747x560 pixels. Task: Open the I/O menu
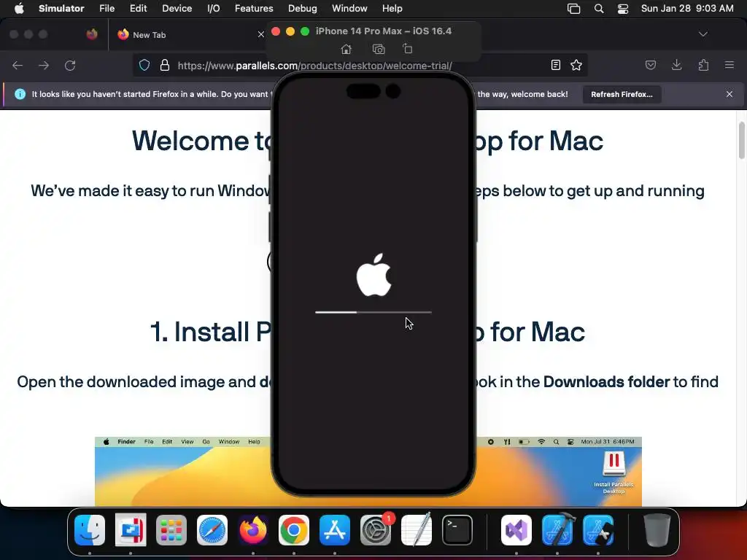214,9
